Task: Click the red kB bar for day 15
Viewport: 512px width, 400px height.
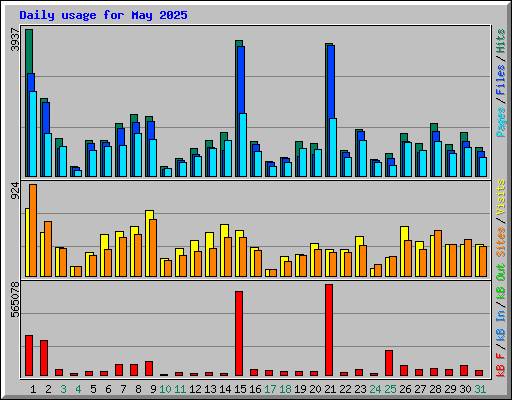Action: 239,333
